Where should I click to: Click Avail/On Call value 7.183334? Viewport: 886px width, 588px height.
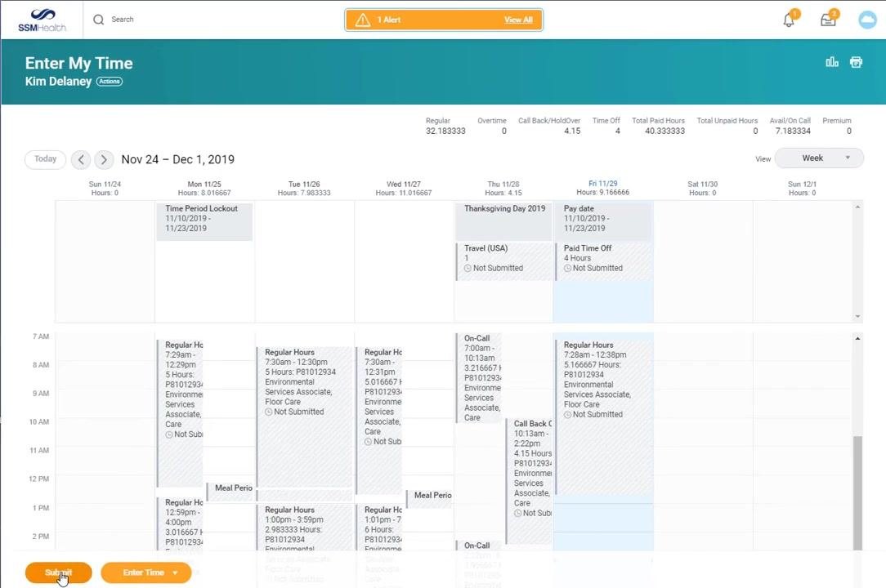tap(793, 131)
